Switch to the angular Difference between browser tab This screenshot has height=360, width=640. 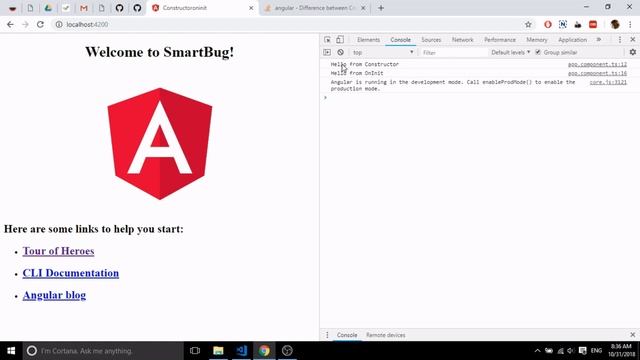[x=314, y=8]
